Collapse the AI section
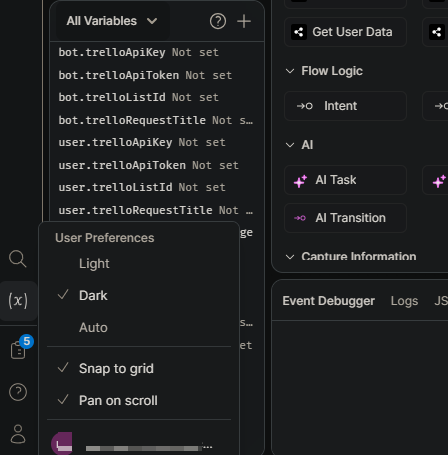This screenshot has height=455, width=448. pyautogui.click(x=290, y=145)
